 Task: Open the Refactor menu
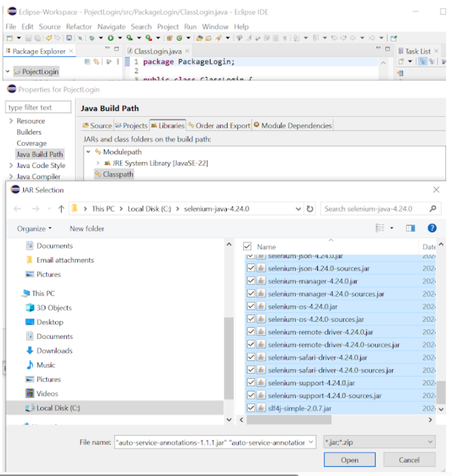[x=79, y=27]
